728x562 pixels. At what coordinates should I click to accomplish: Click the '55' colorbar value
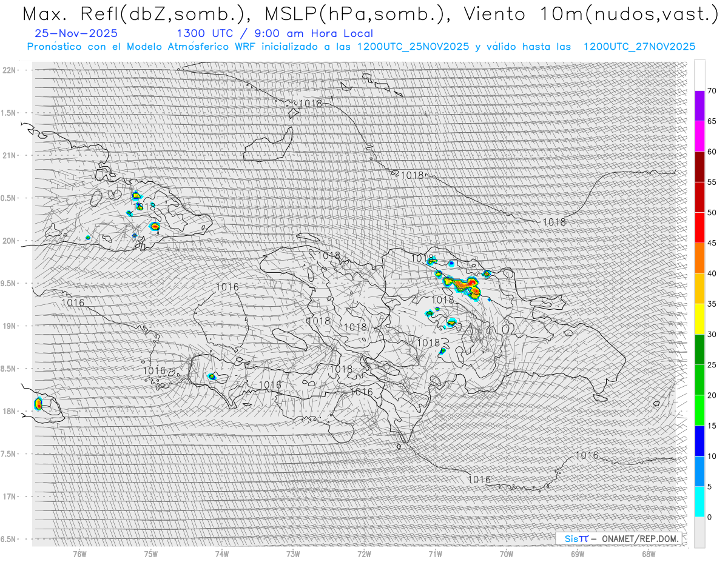(x=712, y=182)
